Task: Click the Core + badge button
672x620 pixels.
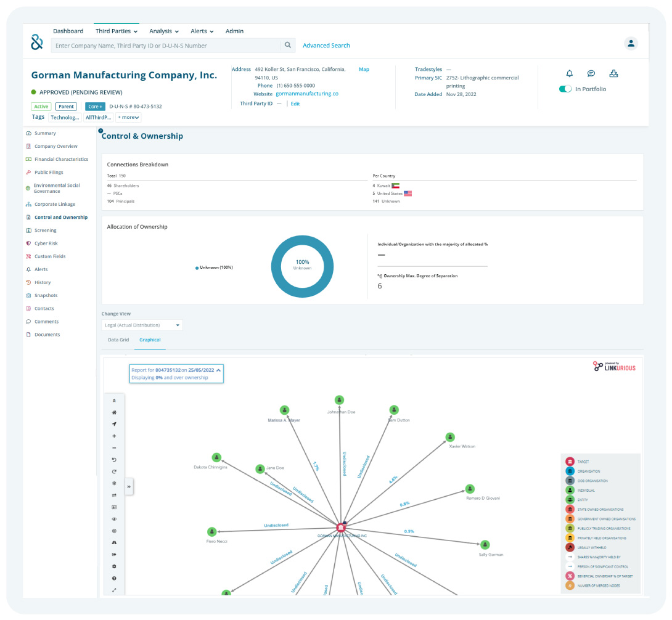Action: 95,107
